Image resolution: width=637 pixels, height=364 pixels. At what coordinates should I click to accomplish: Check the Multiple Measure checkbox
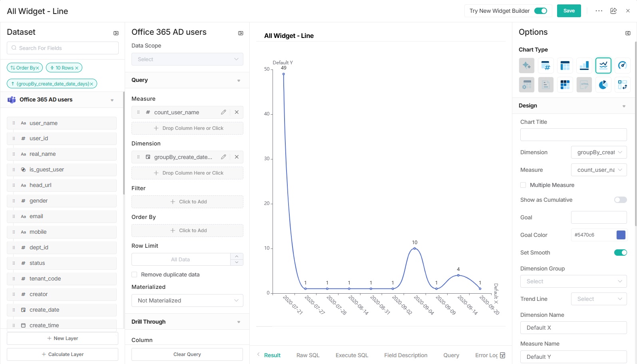523,185
